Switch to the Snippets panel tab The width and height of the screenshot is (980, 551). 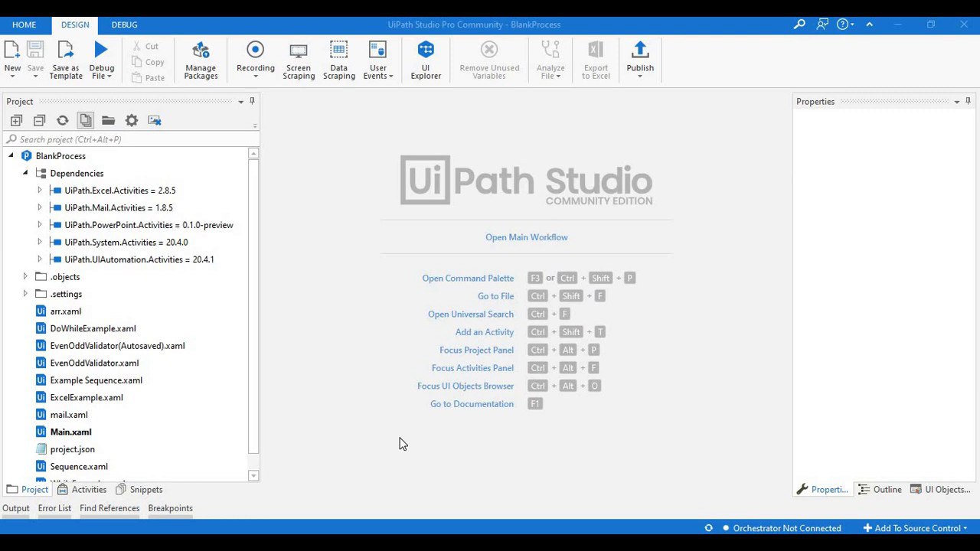pyautogui.click(x=139, y=490)
